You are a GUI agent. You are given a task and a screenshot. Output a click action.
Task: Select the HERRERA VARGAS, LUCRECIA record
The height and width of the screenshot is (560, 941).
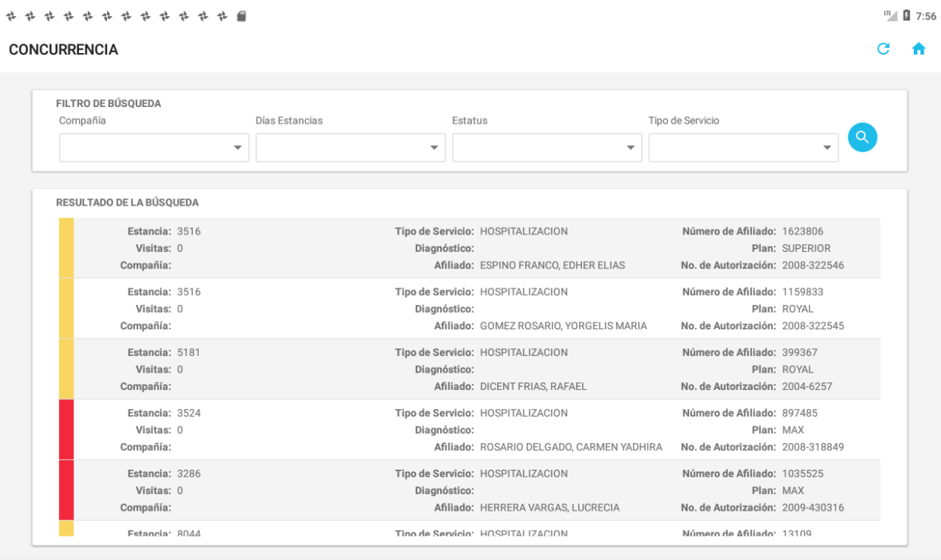[x=549, y=508]
